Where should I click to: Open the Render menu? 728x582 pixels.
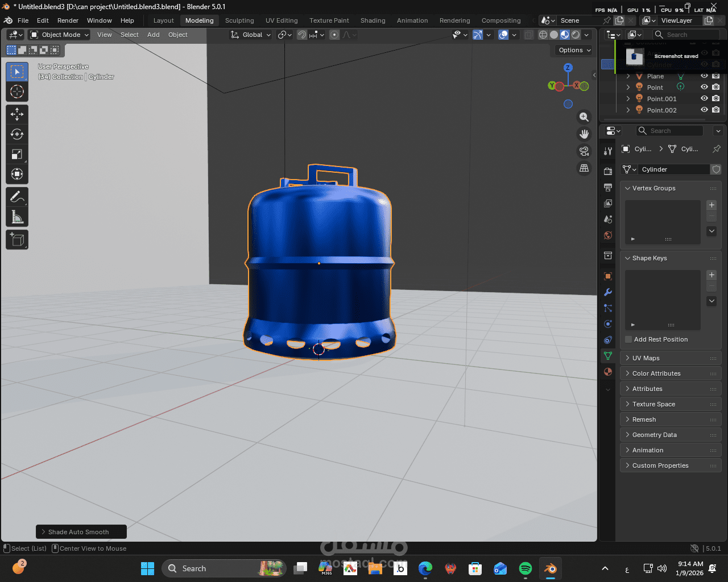pos(68,20)
